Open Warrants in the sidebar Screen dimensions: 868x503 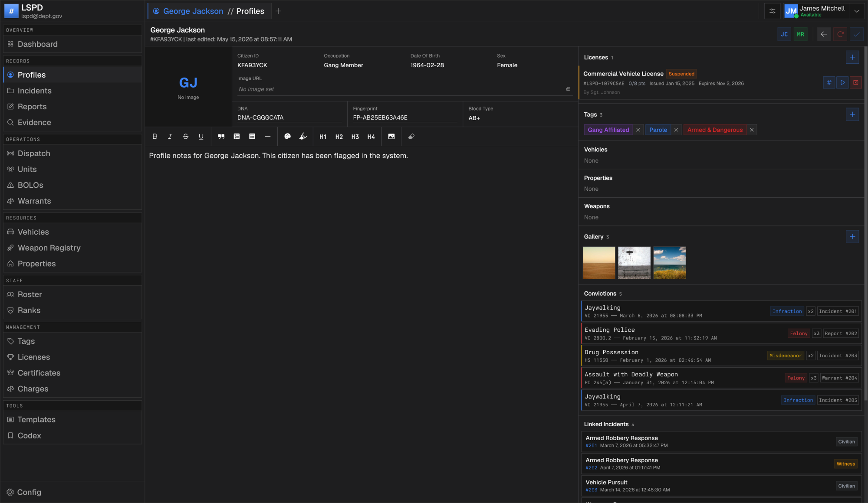[72, 201]
